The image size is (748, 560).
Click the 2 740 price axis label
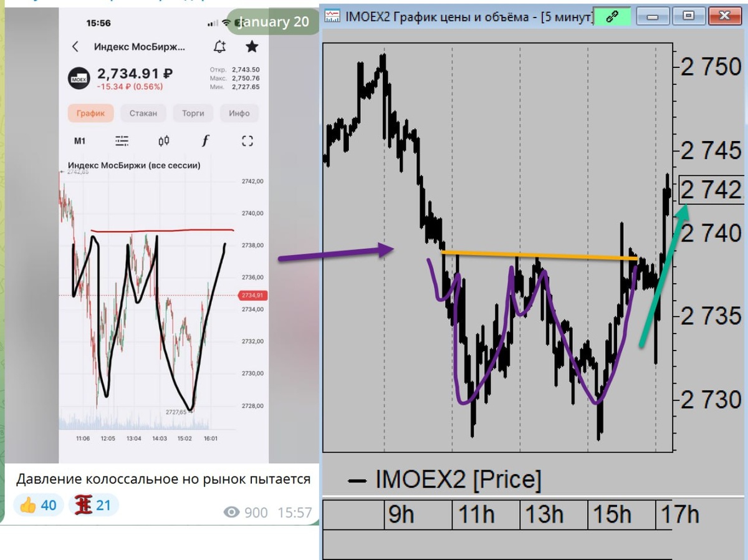pos(712,233)
